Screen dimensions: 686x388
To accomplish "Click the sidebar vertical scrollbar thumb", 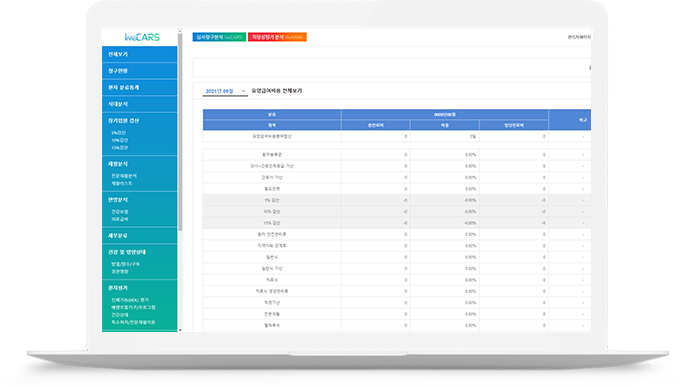I will (x=180, y=132).
